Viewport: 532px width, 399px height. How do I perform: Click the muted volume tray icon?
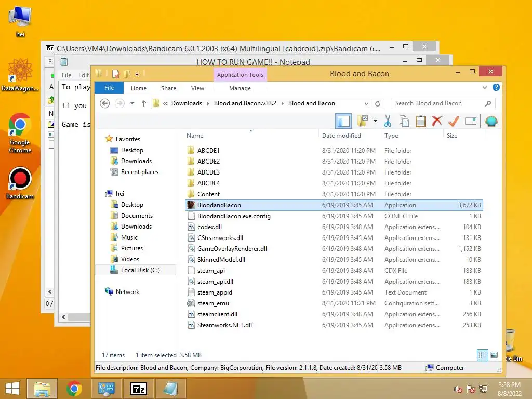coord(458,389)
